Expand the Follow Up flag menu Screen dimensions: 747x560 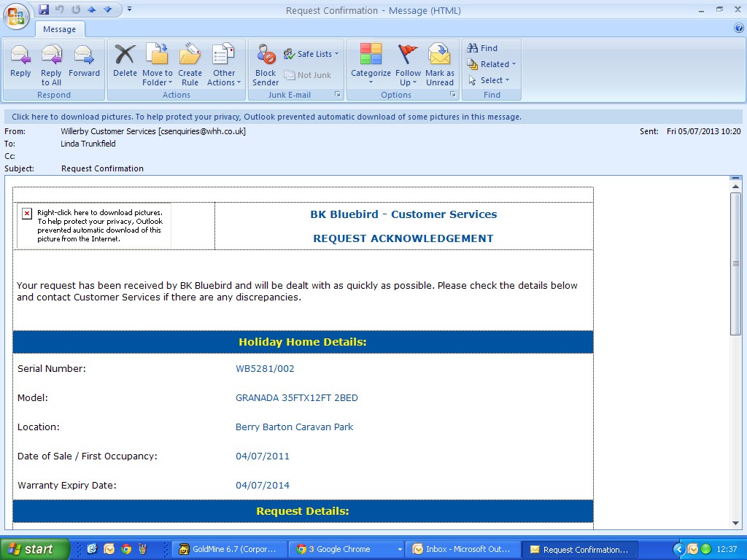coord(408,64)
